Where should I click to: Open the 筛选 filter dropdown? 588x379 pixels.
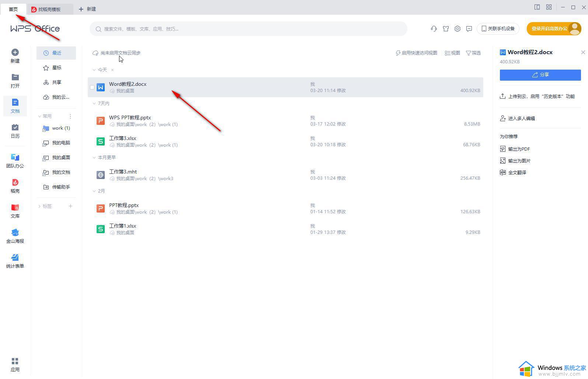click(473, 53)
